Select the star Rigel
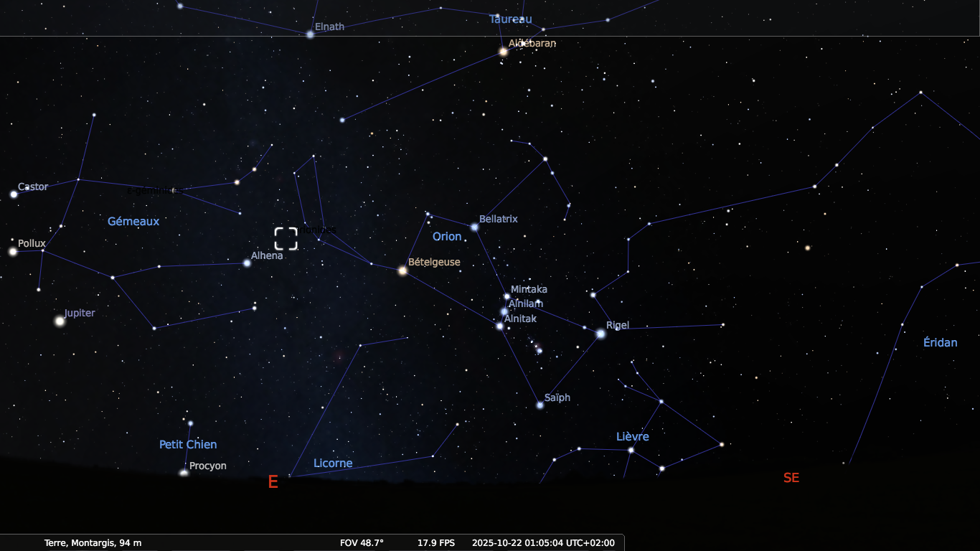 click(x=600, y=334)
